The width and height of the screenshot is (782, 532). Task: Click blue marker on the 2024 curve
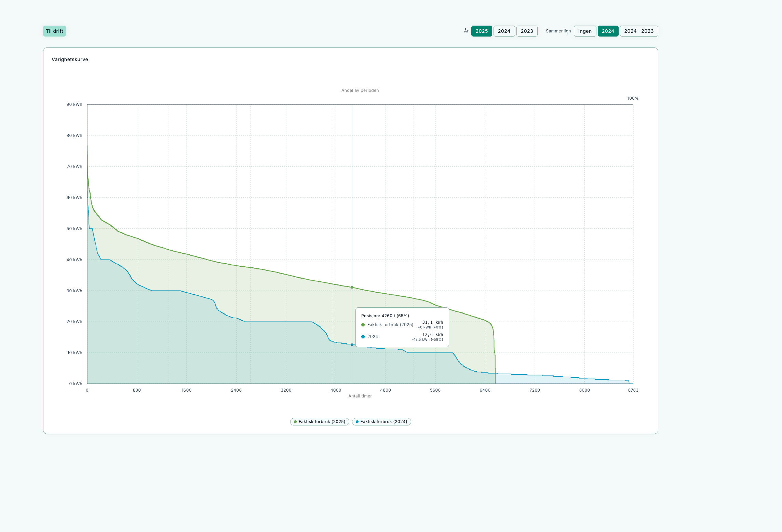(352, 345)
